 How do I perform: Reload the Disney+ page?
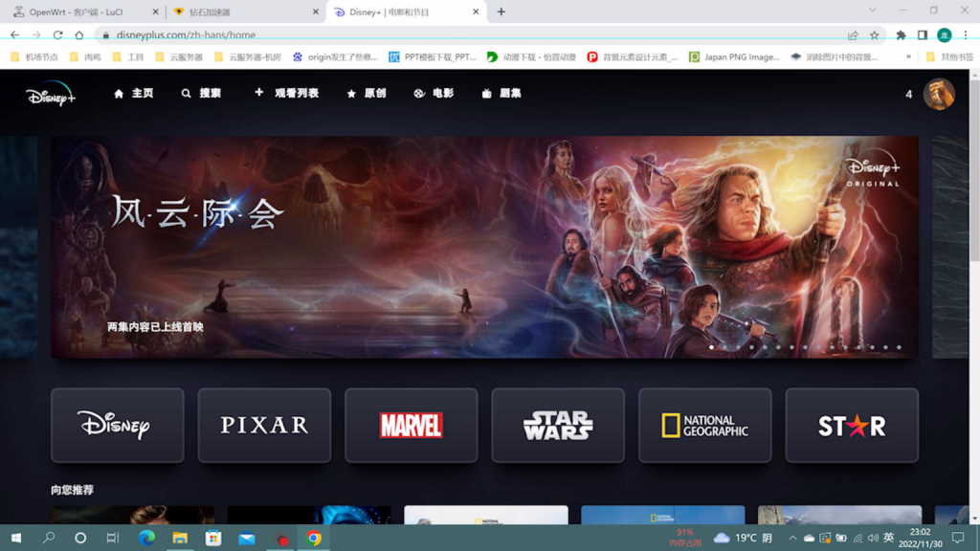click(x=57, y=35)
